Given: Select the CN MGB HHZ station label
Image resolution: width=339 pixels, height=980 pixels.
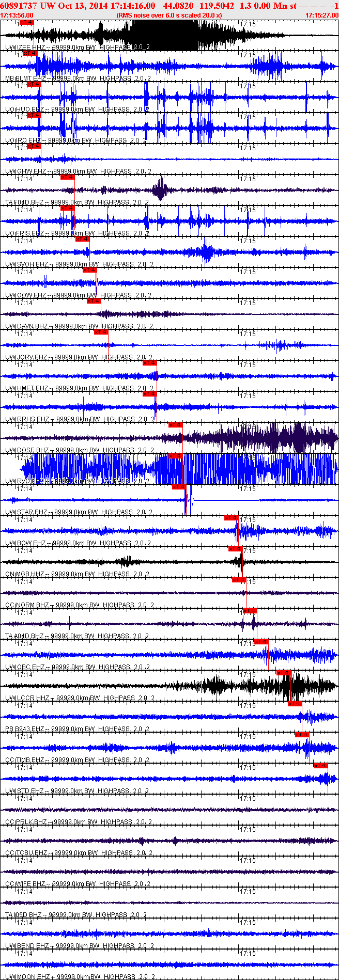Looking at the screenshot, I should [x=25, y=574].
